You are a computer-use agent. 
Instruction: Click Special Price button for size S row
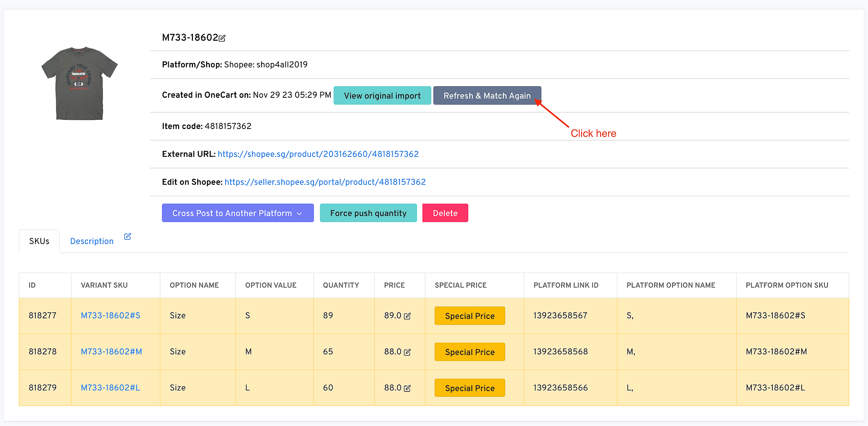(x=470, y=316)
